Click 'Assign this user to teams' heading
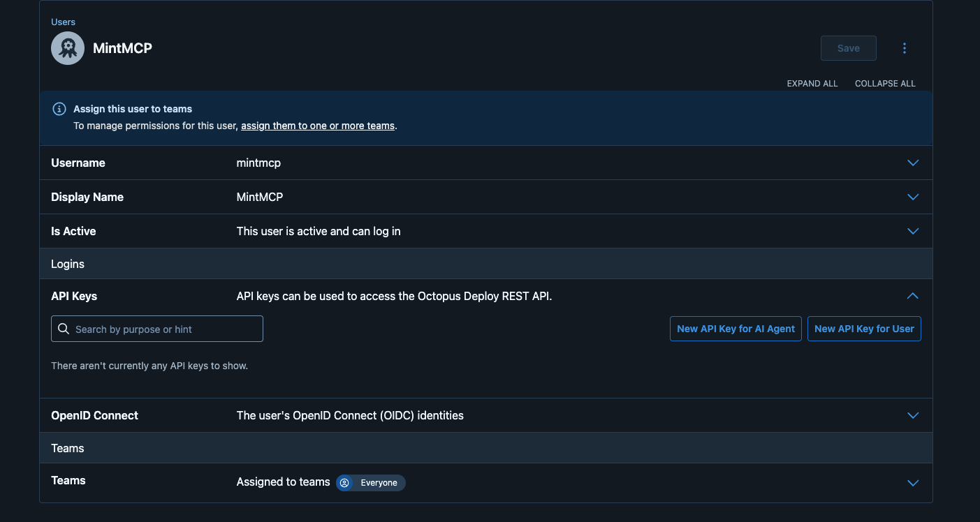 [x=133, y=109]
